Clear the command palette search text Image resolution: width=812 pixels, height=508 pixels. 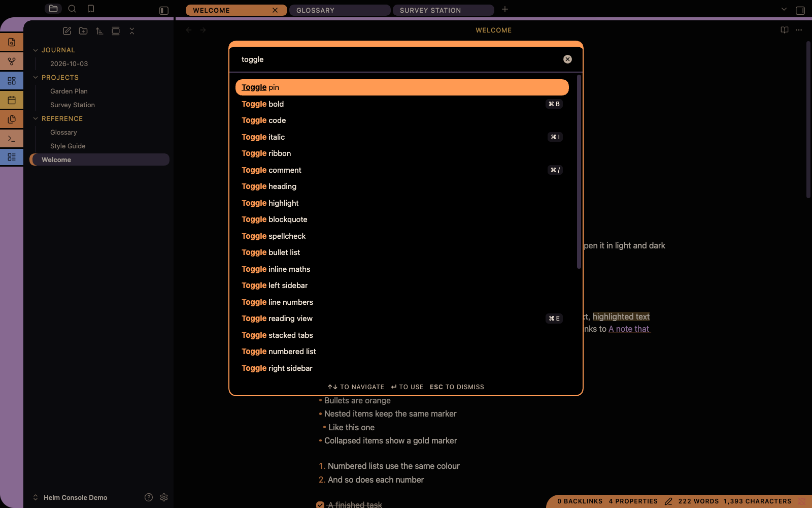tap(567, 59)
